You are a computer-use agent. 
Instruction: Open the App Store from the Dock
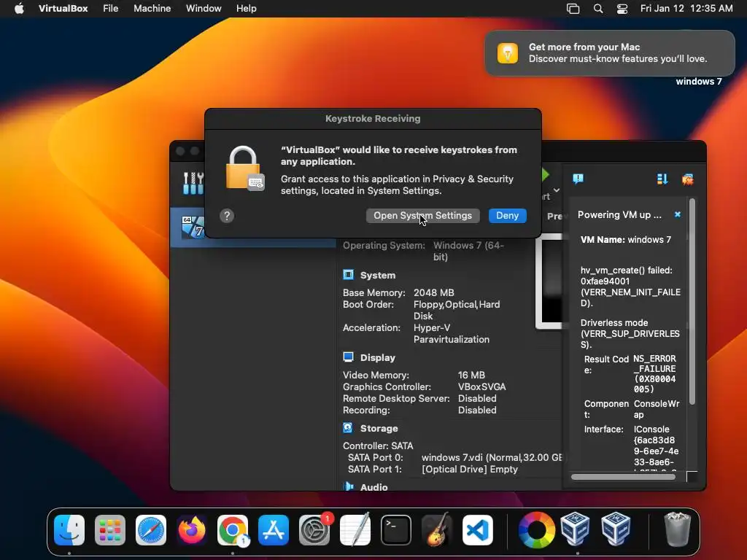click(x=274, y=529)
